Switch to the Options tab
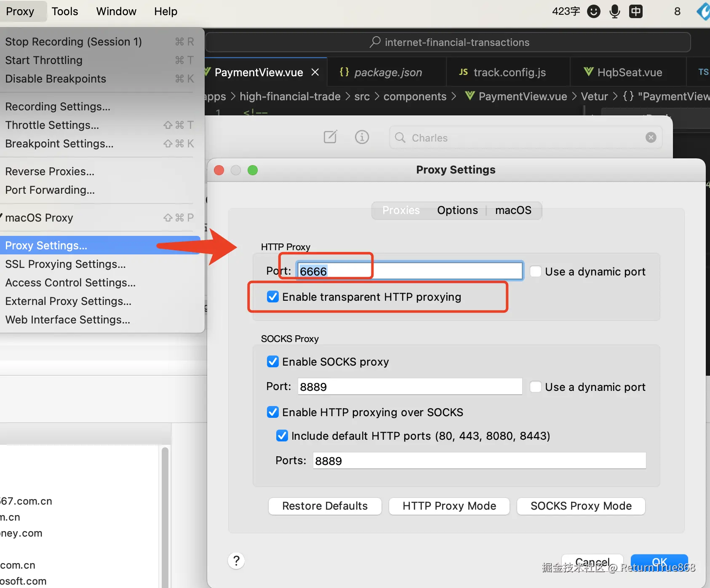The width and height of the screenshot is (710, 588). [457, 210]
